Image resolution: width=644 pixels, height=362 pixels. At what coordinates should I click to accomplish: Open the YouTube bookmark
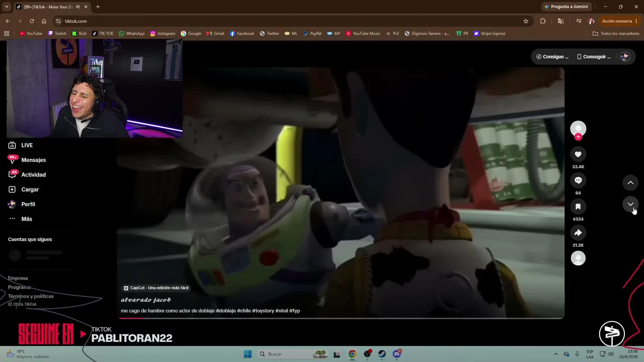coord(31,34)
